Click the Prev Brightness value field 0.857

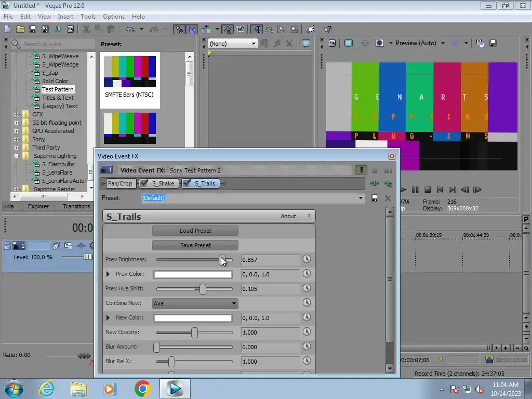point(270,260)
